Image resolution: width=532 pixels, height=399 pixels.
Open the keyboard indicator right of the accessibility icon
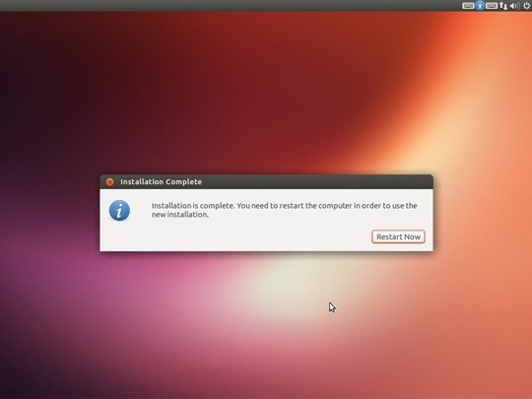pos(492,6)
